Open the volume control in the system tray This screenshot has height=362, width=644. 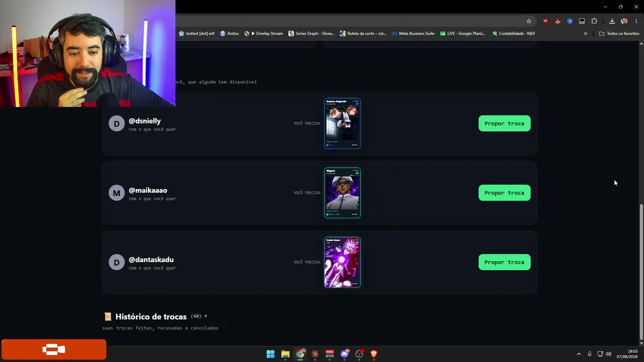click(608, 354)
